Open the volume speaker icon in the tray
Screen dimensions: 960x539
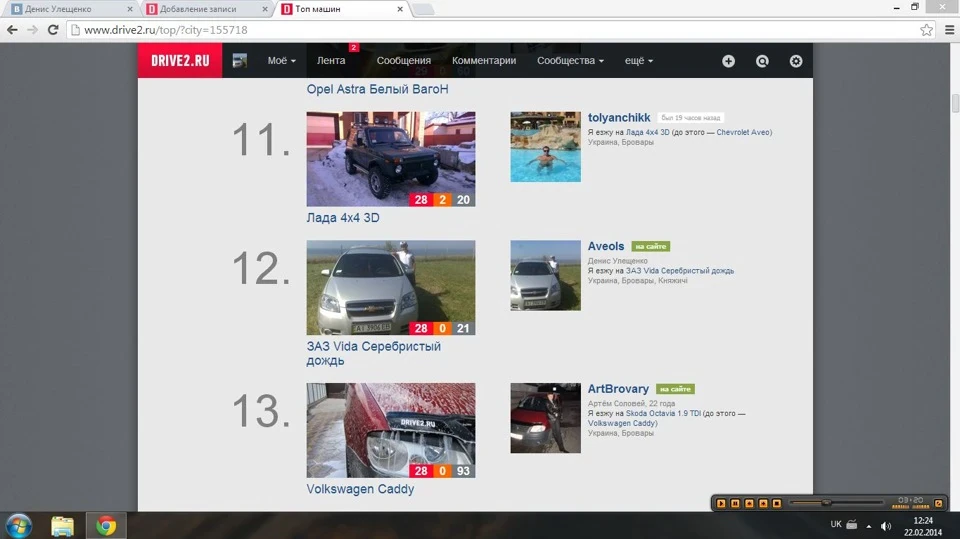click(885, 526)
